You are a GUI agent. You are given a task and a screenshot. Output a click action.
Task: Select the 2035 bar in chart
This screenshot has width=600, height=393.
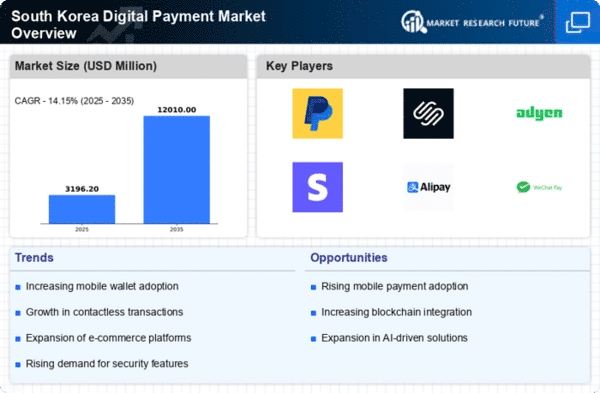coord(177,170)
